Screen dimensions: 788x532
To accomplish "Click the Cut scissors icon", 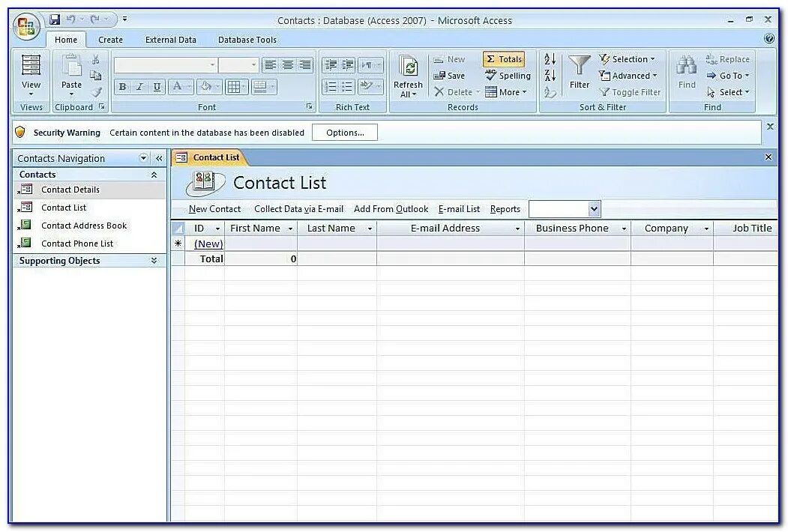I will (95, 59).
